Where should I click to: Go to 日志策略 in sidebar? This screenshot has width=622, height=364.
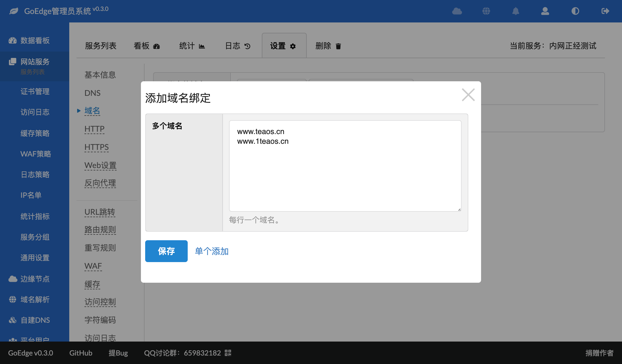coord(35,175)
